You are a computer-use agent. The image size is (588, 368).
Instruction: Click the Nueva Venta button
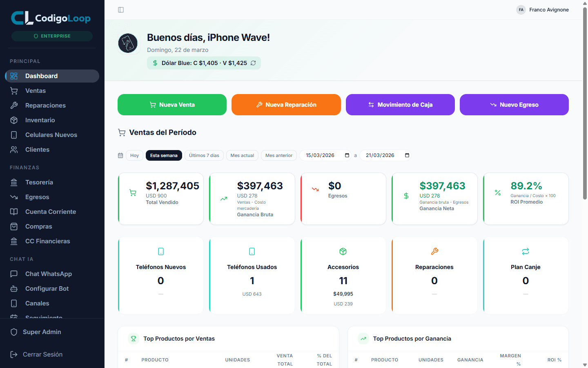[x=172, y=105]
